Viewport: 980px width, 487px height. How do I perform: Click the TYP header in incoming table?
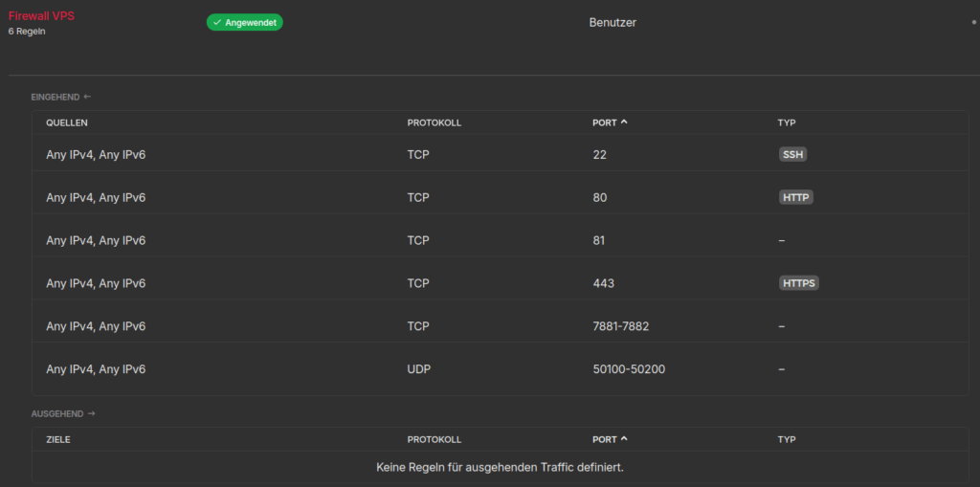tap(787, 122)
